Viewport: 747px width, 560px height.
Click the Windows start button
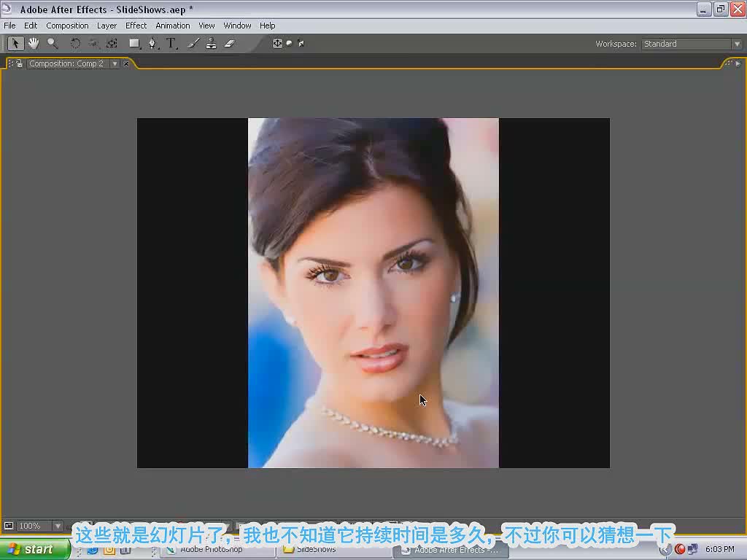[x=34, y=550]
